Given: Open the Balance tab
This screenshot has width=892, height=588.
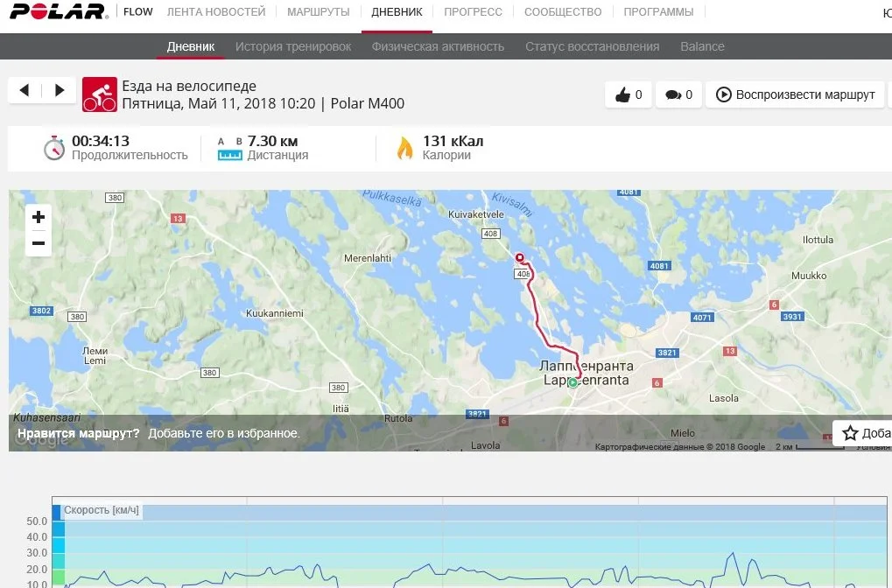Looking at the screenshot, I should pyautogui.click(x=702, y=46).
